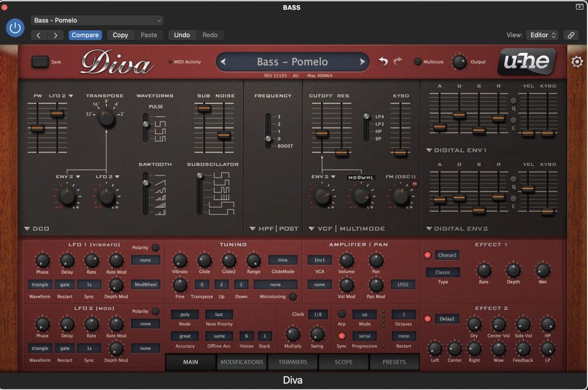Toggle the Multicore switch

[417, 62]
